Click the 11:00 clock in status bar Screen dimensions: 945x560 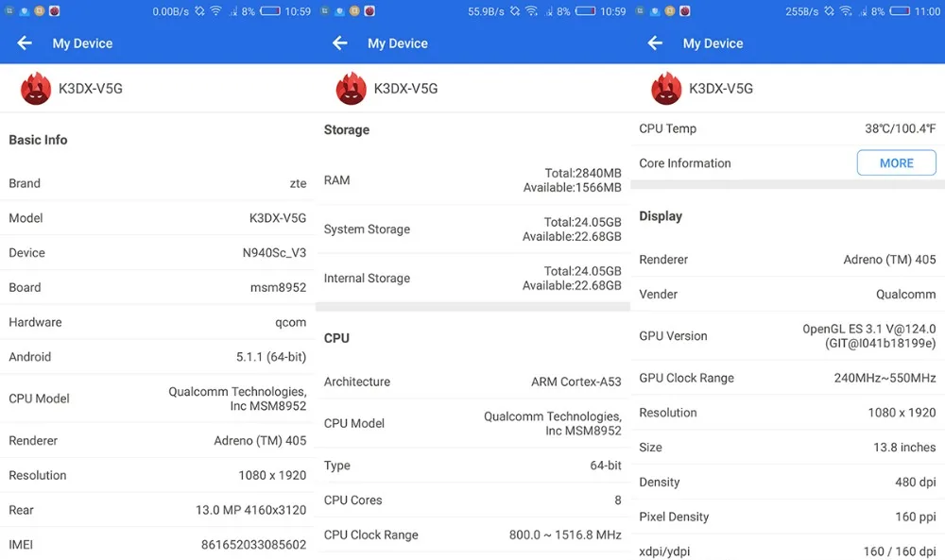[x=928, y=11]
